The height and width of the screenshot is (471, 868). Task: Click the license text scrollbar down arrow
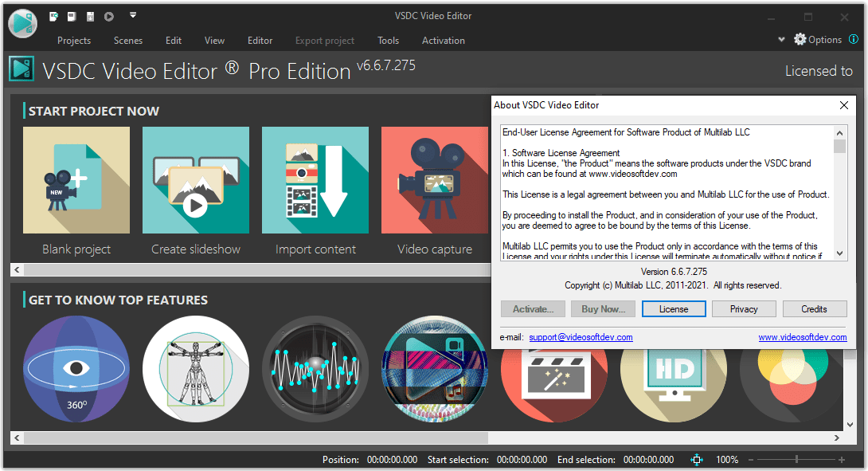coord(840,253)
